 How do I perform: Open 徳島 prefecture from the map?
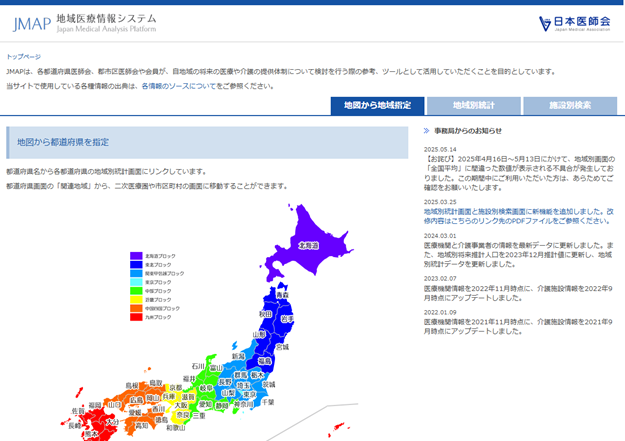point(161,420)
